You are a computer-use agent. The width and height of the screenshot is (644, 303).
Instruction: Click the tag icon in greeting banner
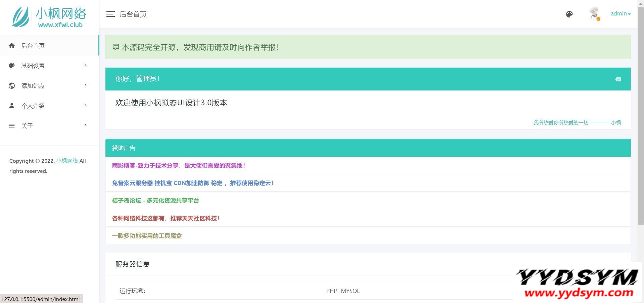pyautogui.click(x=618, y=79)
